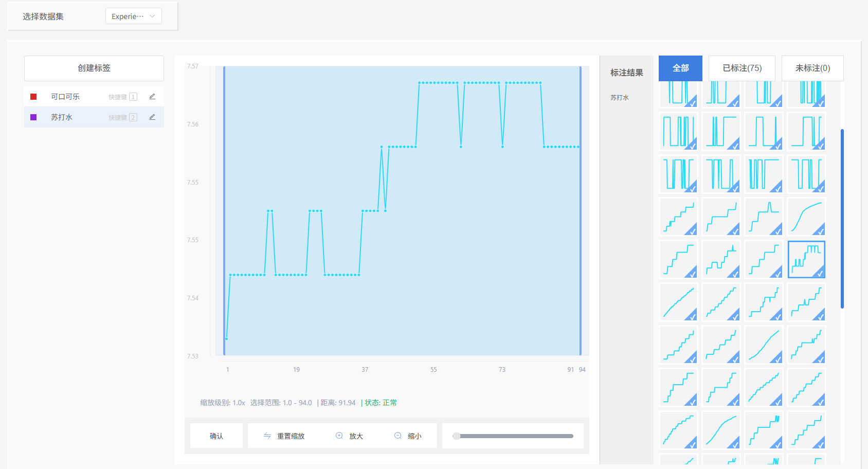Click the red color square for 可口可乐

pos(33,97)
